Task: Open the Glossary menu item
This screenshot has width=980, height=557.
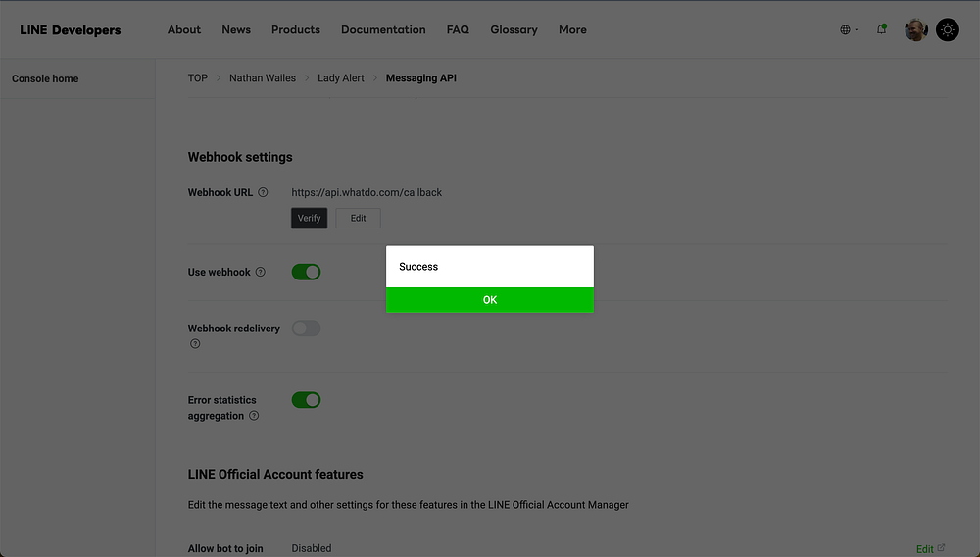Action: point(514,30)
